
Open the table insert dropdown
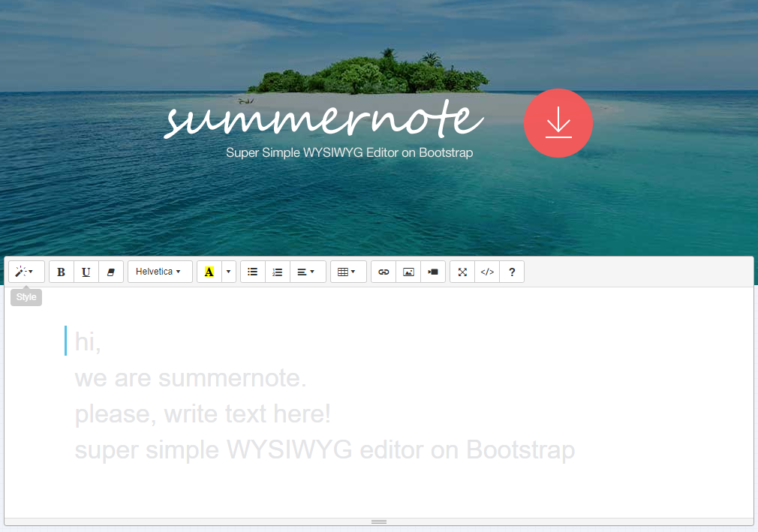348,272
